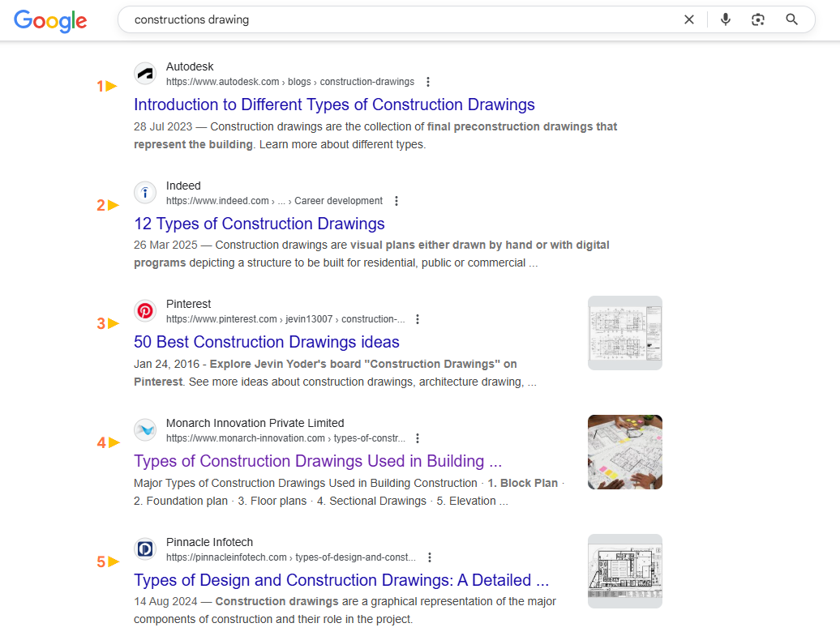The width and height of the screenshot is (840, 636).
Task: Click the Pinnacle Infotech favicon icon
Action: pos(145,549)
